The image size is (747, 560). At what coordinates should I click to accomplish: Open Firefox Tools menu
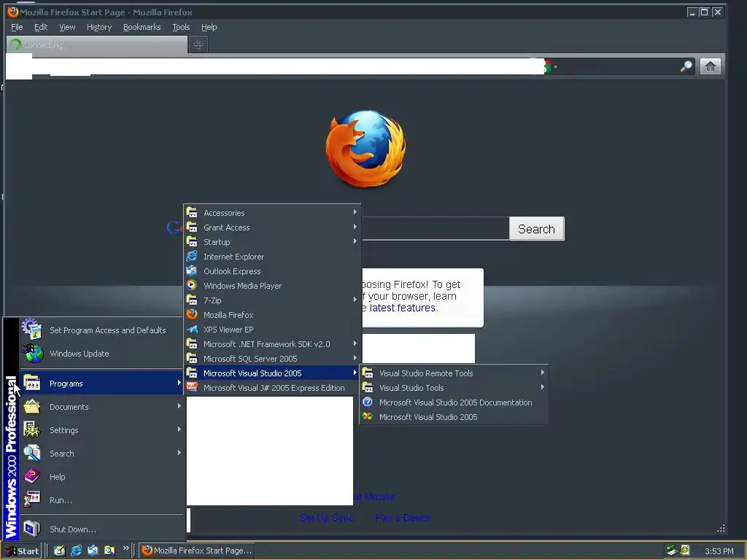[x=181, y=27]
